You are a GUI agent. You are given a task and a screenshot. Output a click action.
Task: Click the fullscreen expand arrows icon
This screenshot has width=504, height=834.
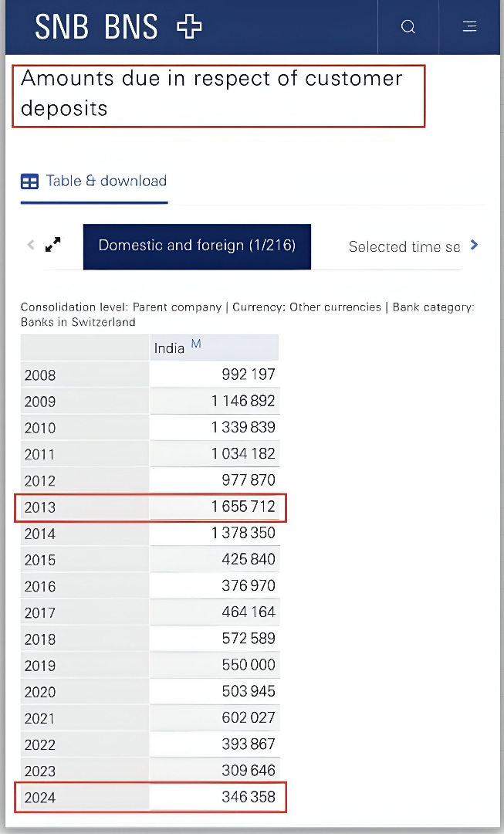click(x=53, y=246)
